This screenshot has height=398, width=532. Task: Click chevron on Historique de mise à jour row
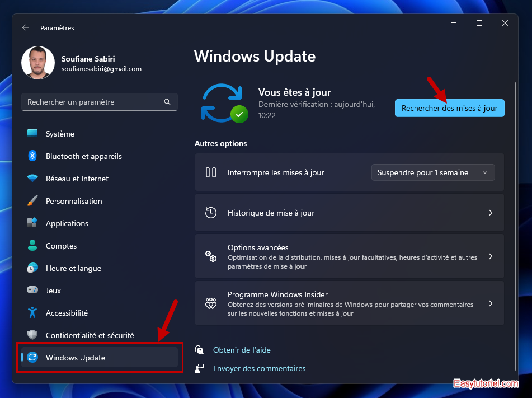point(491,213)
